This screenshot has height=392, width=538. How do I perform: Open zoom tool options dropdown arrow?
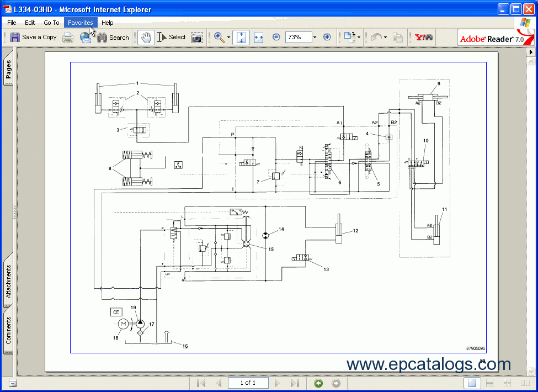[228, 37]
